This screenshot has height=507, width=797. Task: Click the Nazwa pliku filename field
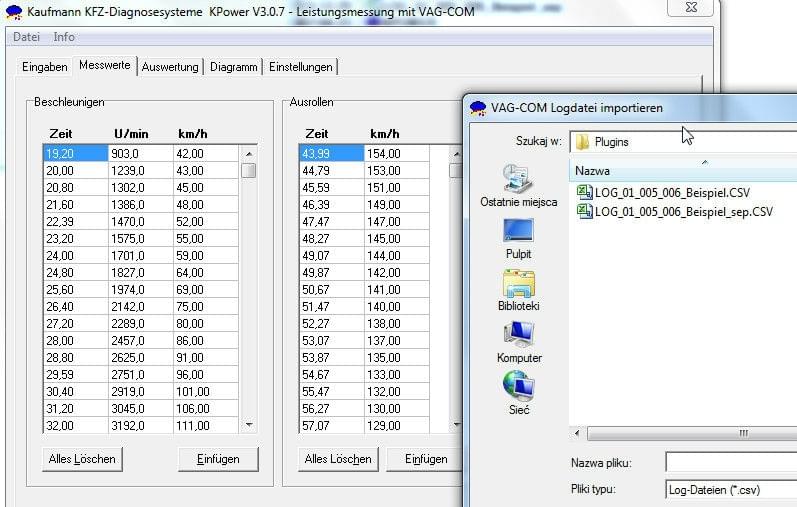731,463
